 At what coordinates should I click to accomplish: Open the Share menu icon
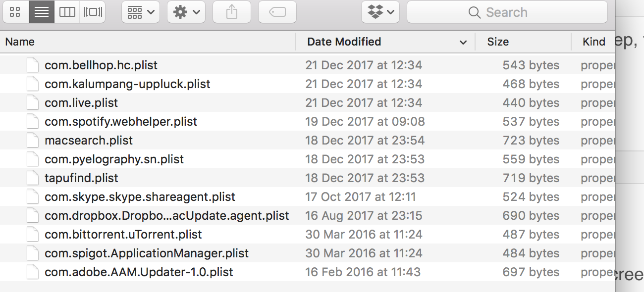[x=231, y=12]
